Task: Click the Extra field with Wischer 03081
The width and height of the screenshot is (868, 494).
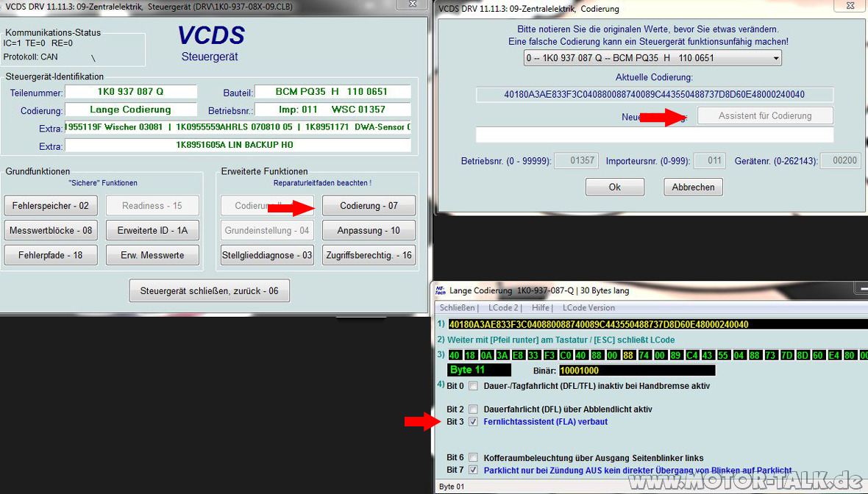Action: (238, 127)
